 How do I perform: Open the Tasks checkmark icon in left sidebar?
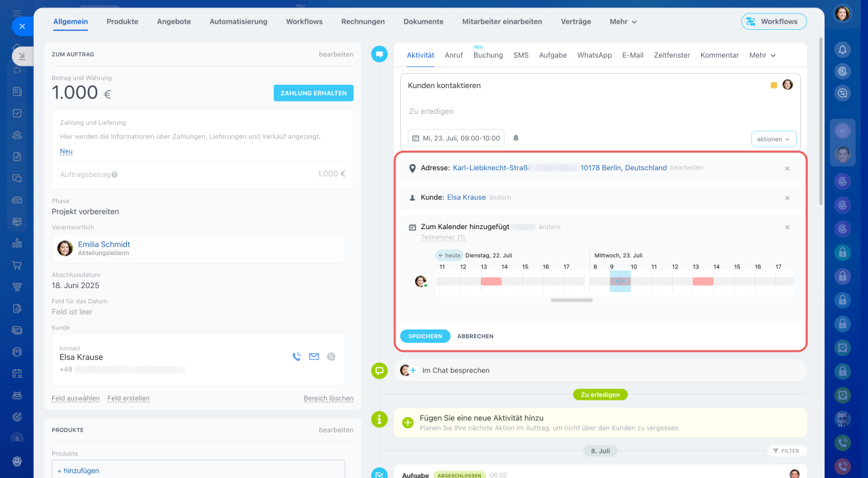tap(17, 113)
